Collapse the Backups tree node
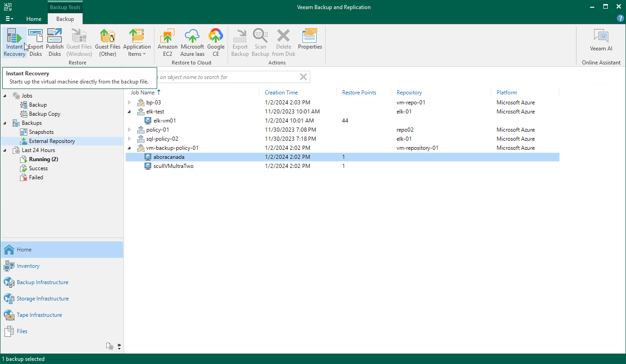Screen dimensions: 626x364 [5, 123]
